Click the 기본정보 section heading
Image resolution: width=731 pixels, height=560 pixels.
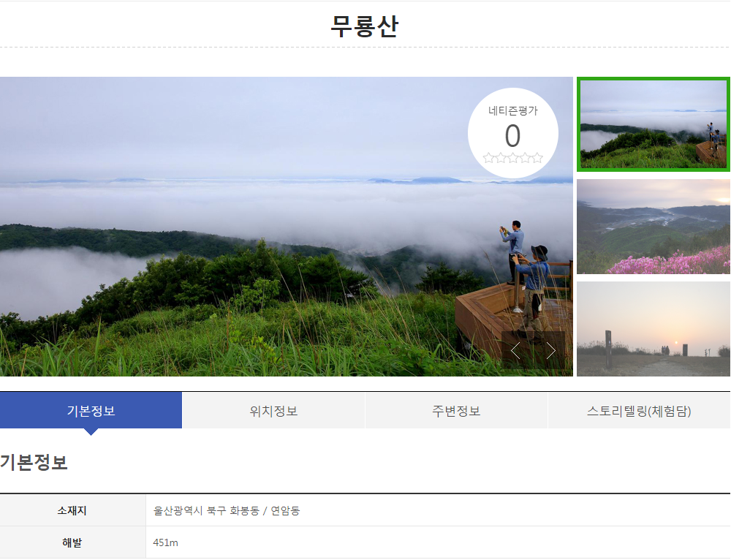tap(34, 462)
